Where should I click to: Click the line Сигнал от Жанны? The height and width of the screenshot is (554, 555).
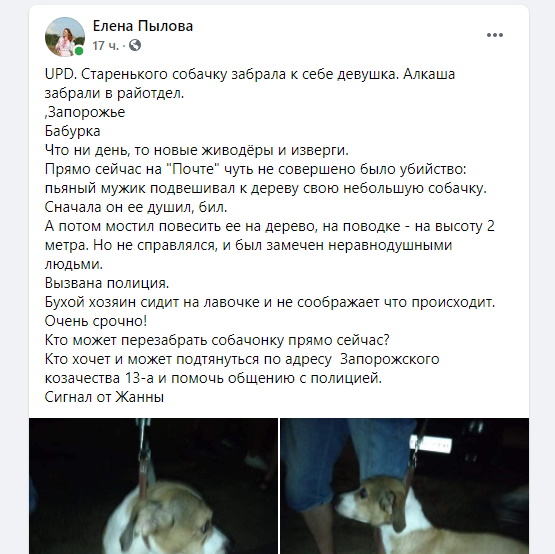tap(104, 397)
